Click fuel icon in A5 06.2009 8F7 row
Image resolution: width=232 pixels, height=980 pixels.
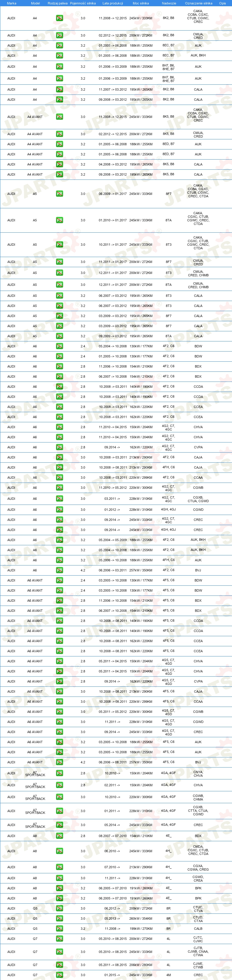pos(59,194)
